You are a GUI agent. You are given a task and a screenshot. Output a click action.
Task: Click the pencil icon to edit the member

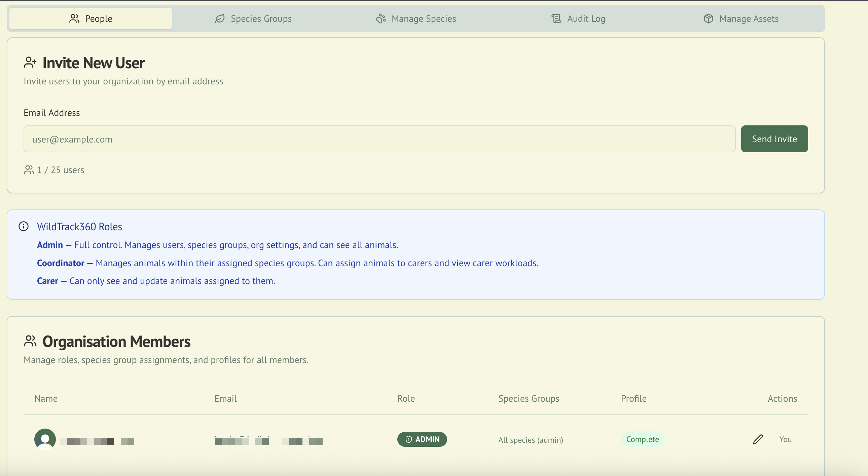758,439
